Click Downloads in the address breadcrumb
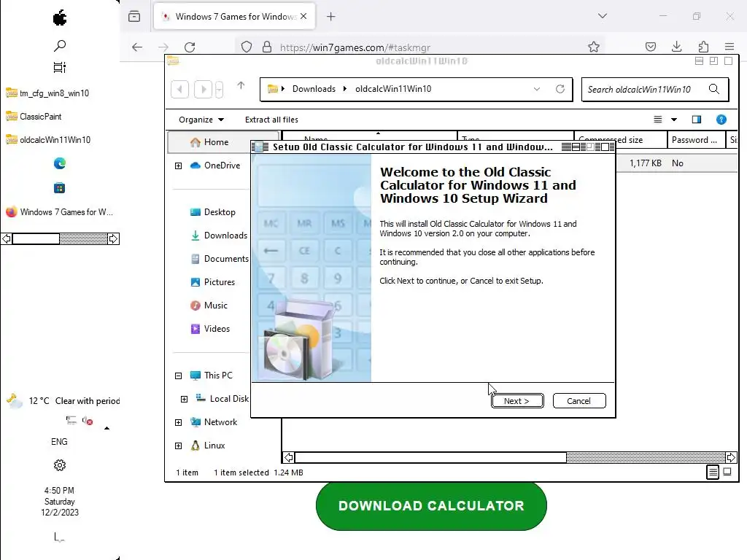 click(314, 89)
